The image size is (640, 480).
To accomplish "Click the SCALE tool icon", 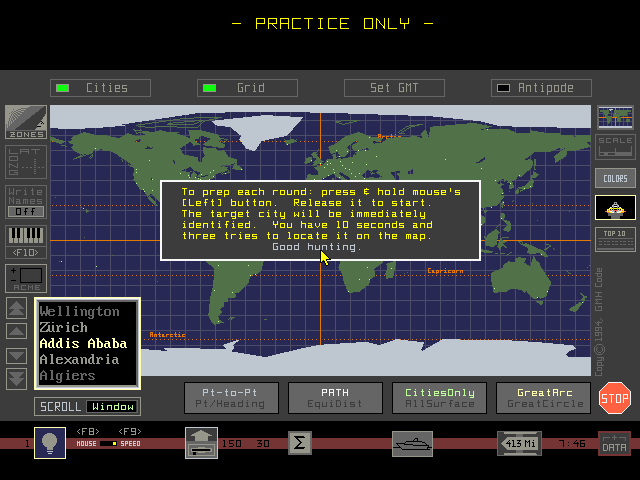I will point(615,147).
